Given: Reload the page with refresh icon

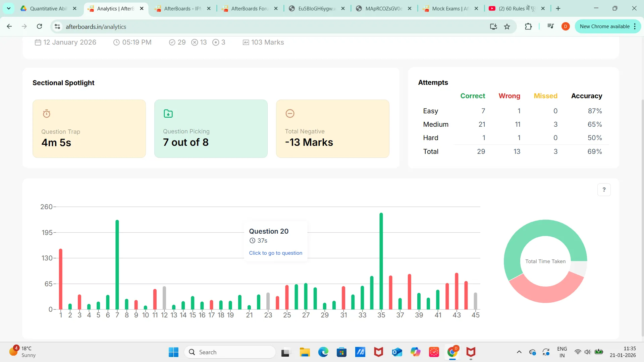Looking at the screenshot, I should tap(39, 26).
